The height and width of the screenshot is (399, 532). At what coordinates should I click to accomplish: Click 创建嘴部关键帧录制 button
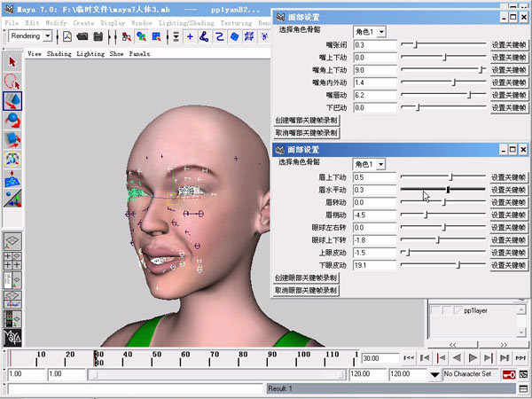point(307,121)
